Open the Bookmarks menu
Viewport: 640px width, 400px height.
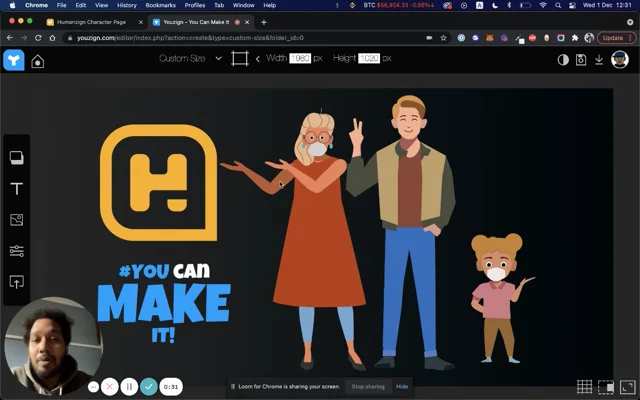tap(161, 5)
